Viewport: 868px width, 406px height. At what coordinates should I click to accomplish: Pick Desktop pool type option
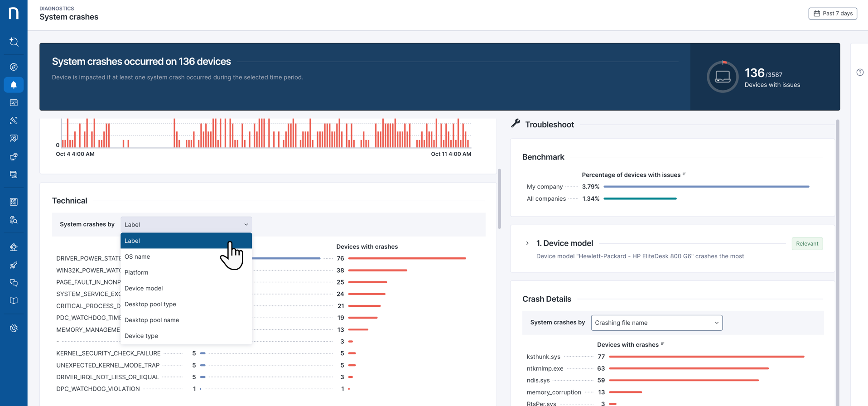tap(150, 304)
